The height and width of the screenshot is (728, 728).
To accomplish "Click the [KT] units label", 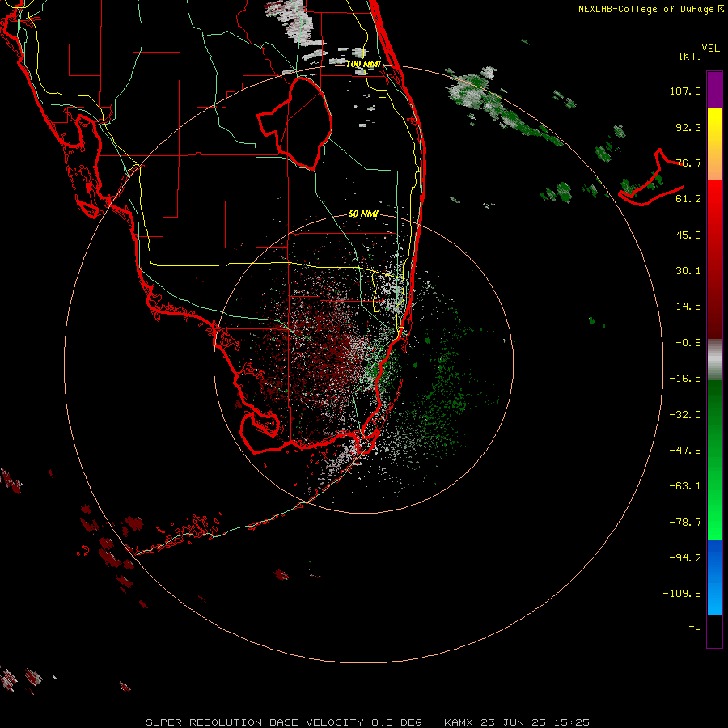I will [691, 56].
